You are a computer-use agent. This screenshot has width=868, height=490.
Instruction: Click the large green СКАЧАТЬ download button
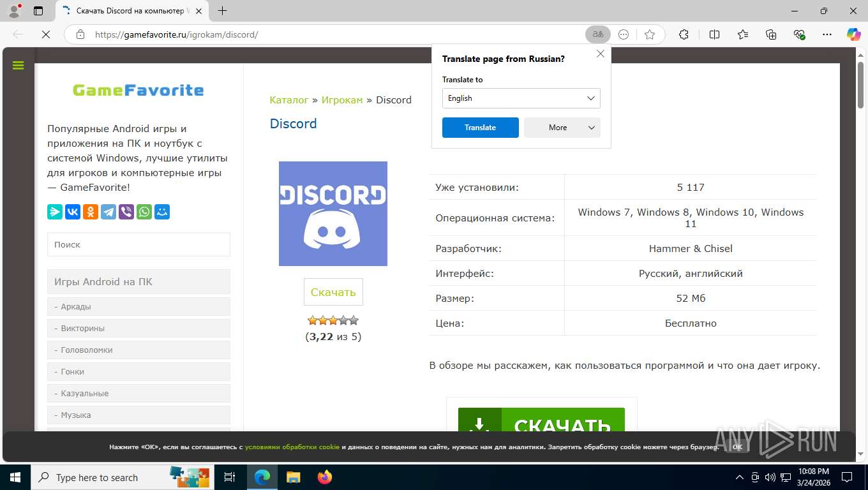pyautogui.click(x=541, y=420)
